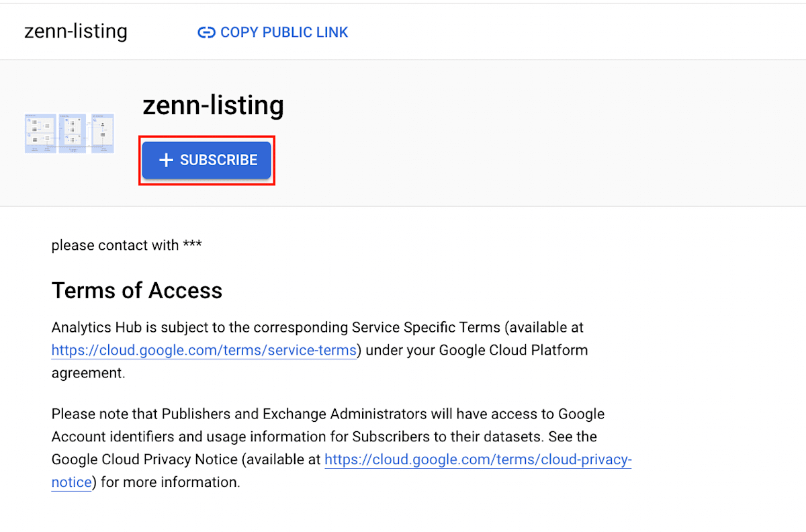Click the 'Analytics Hub is subject' paragraph line
Screen dimensions: 806x532
[318, 328]
